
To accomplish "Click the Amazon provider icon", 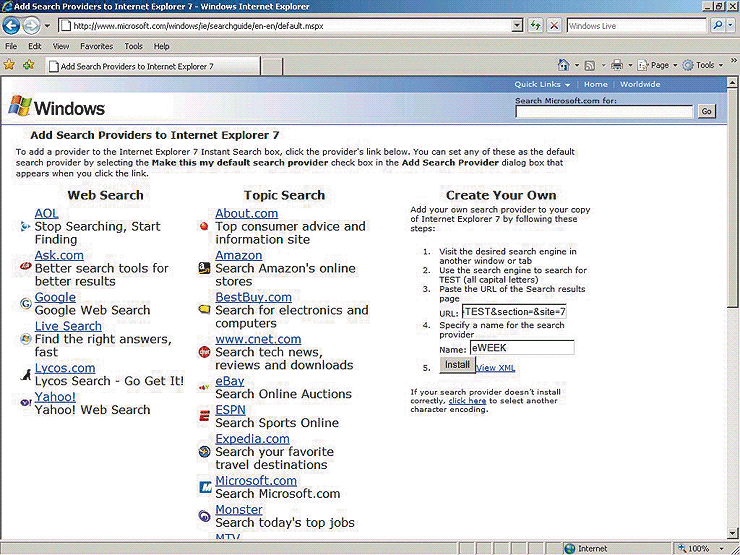I will (x=204, y=268).
